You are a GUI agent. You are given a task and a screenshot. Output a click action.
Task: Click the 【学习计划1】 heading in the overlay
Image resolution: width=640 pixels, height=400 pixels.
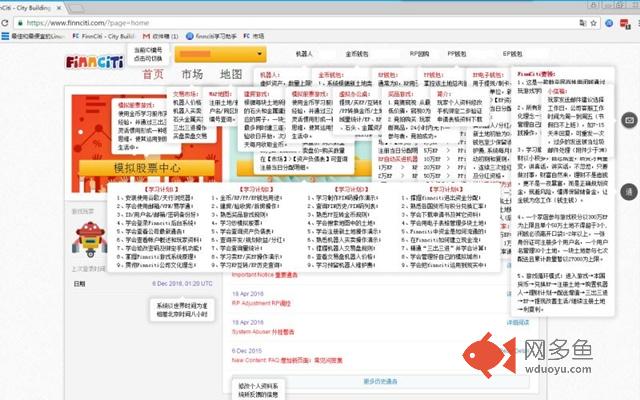(x=161, y=189)
